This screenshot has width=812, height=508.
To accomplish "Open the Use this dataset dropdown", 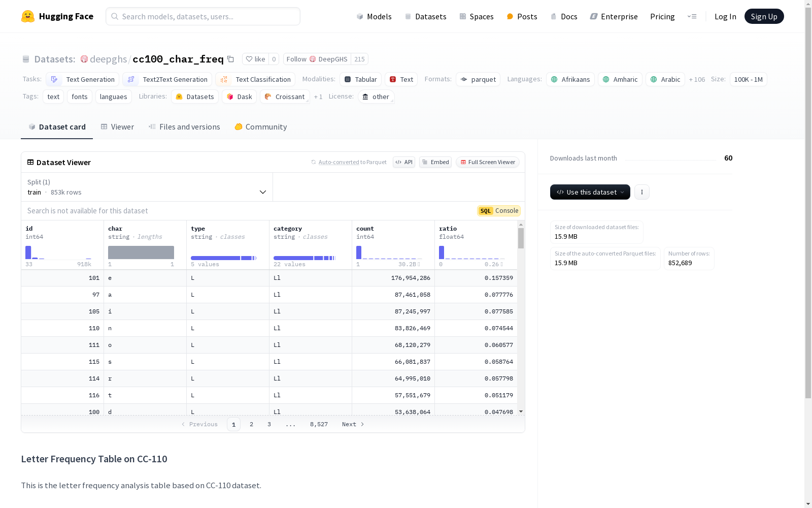I will (x=590, y=192).
